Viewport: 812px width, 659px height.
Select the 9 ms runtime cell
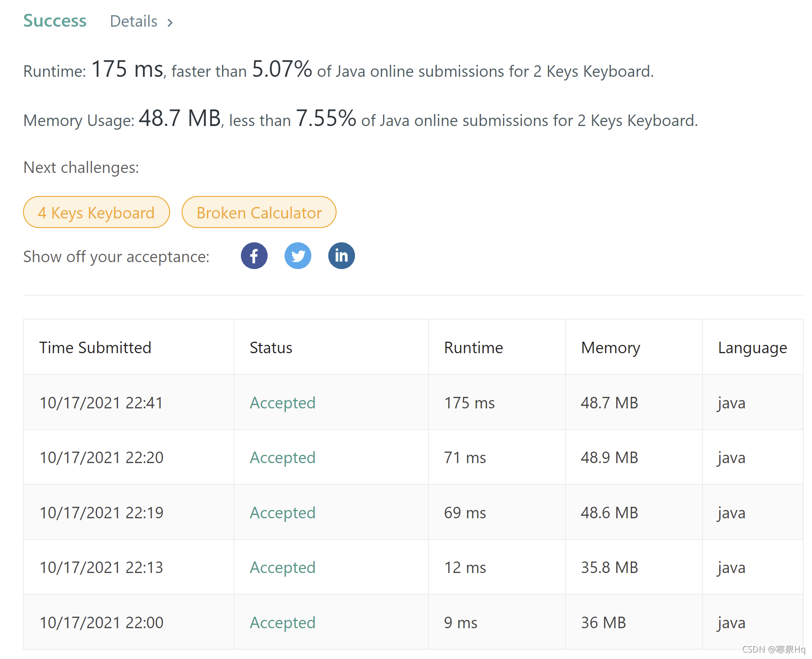point(460,623)
